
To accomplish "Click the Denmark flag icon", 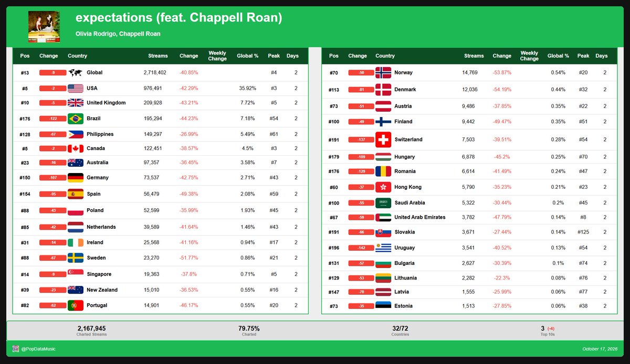I will click(383, 90).
